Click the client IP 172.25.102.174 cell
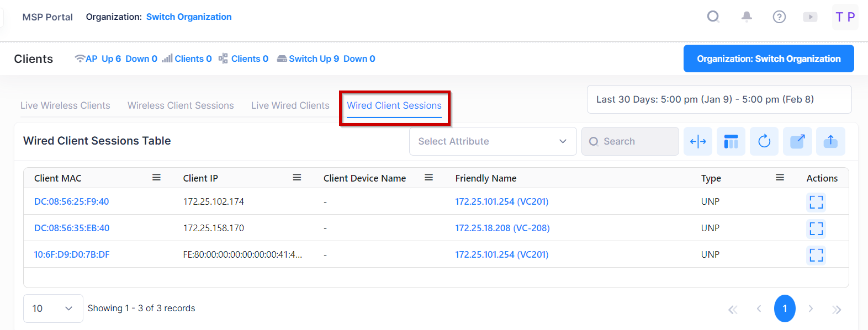The height and width of the screenshot is (330, 868). tap(214, 201)
